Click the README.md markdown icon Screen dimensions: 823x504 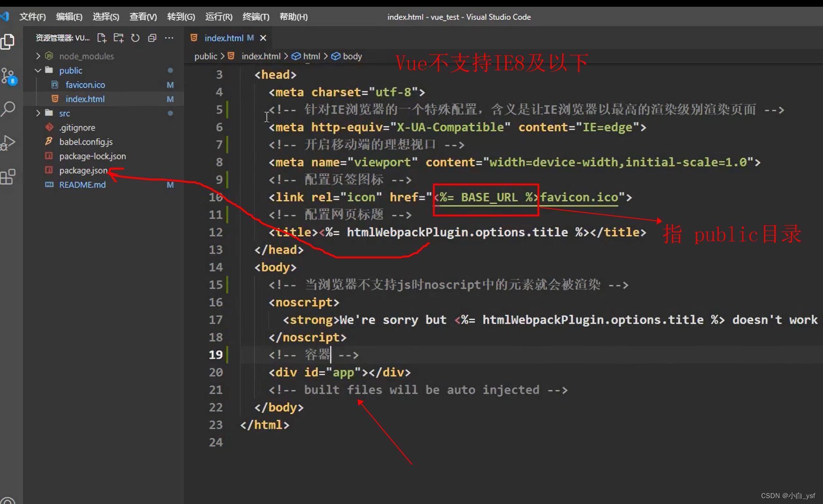(x=49, y=185)
